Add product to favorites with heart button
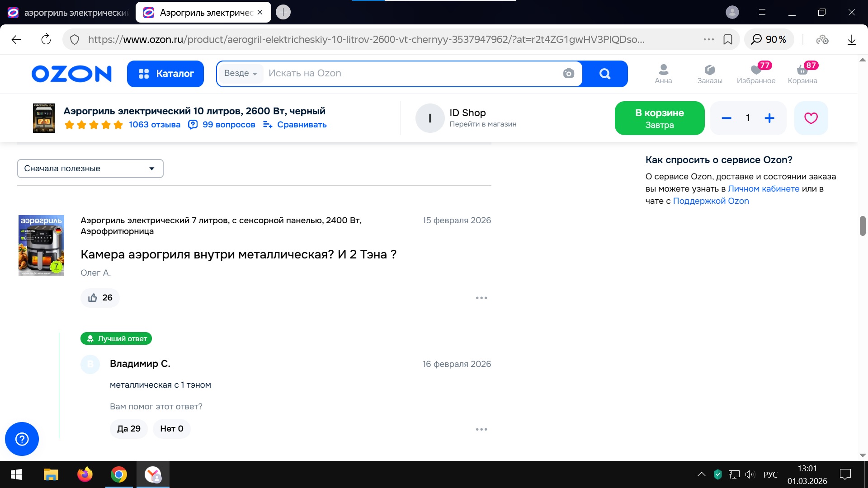 click(x=811, y=118)
